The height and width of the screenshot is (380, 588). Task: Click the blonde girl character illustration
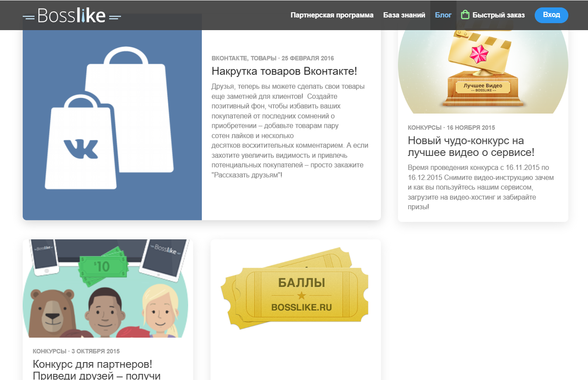pos(160,313)
